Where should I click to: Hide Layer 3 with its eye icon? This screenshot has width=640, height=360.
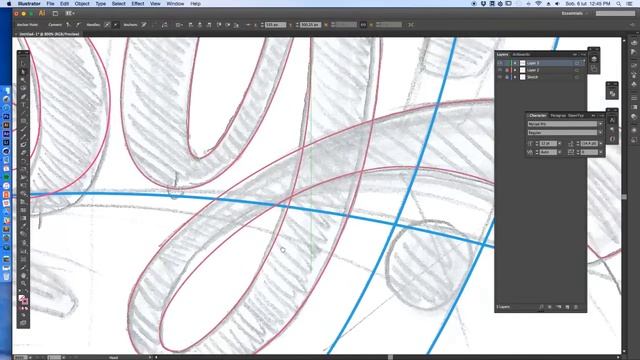(500, 63)
